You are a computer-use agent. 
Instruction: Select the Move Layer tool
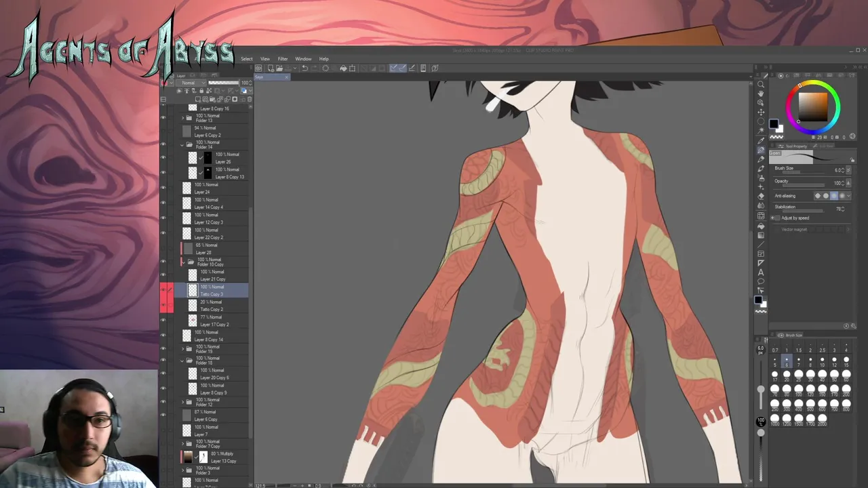(x=761, y=113)
